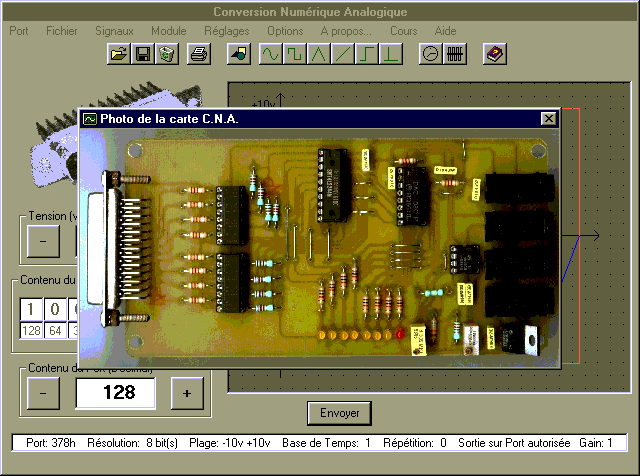This screenshot has height=476, width=640.
Task: Open help with the book icon
Action: (x=495, y=54)
